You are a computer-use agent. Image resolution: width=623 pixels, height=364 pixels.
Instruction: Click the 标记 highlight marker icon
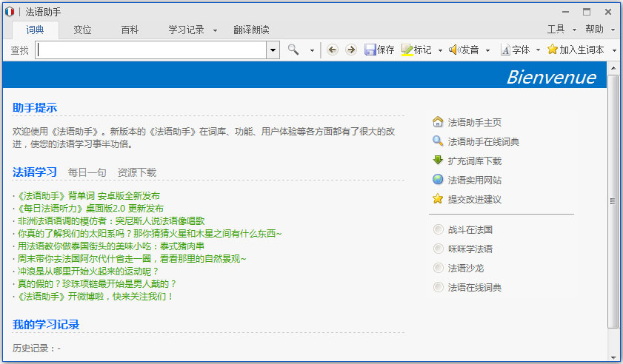pyautogui.click(x=407, y=50)
